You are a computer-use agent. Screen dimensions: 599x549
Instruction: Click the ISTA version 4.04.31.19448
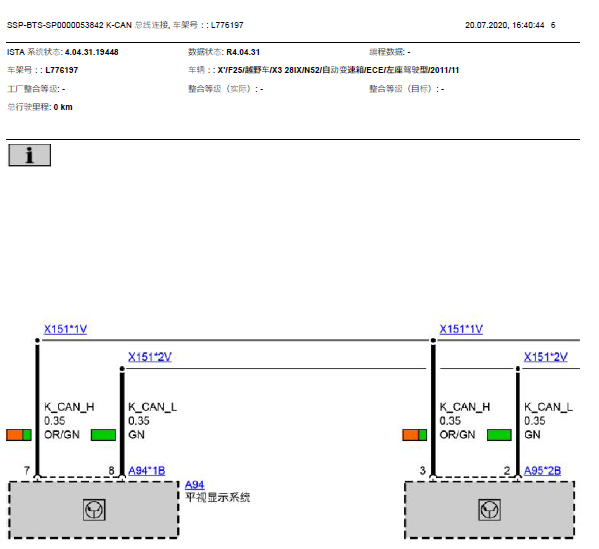92,52
